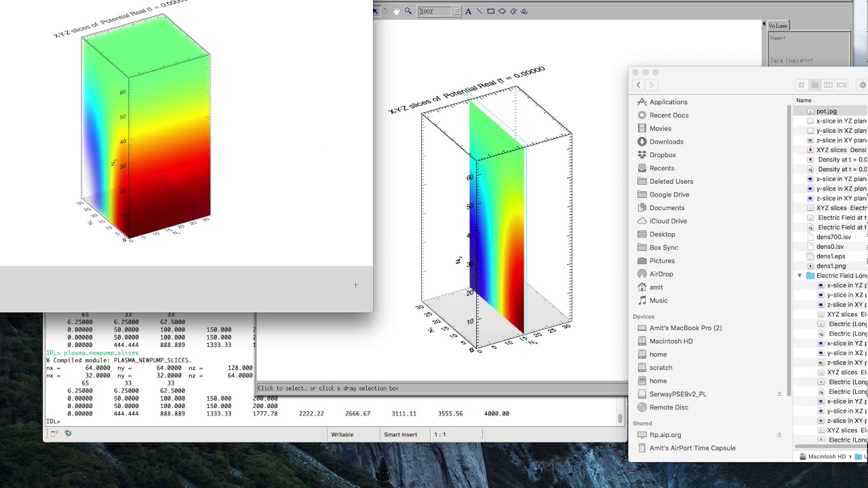The width and height of the screenshot is (868, 488).
Task: Click the Writable status bar entry
Action: click(342, 434)
